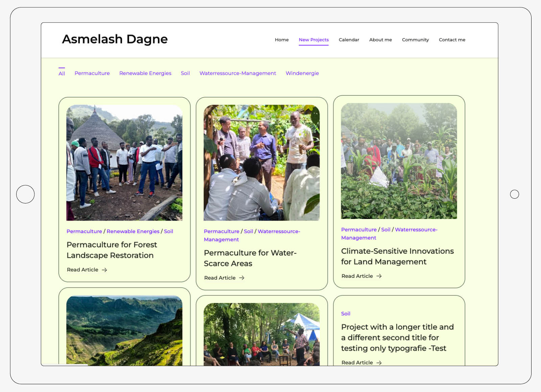Filter projects by Soil
541x392 pixels.
tap(185, 73)
